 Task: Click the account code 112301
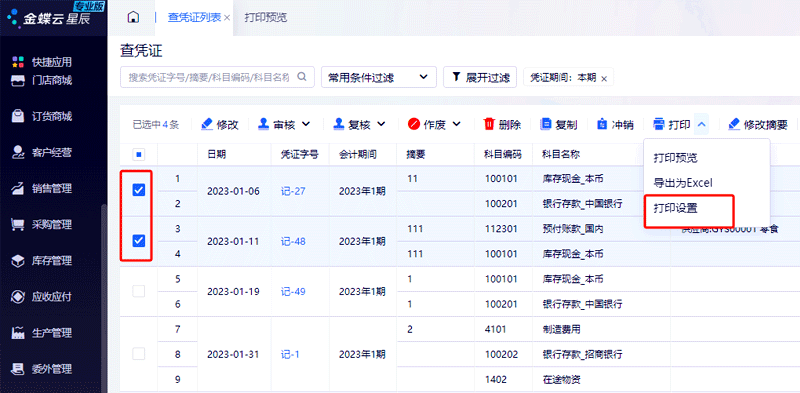(x=502, y=229)
